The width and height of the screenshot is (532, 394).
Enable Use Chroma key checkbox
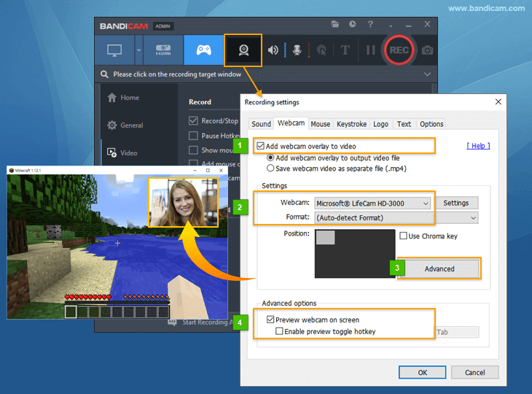[404, 236]
